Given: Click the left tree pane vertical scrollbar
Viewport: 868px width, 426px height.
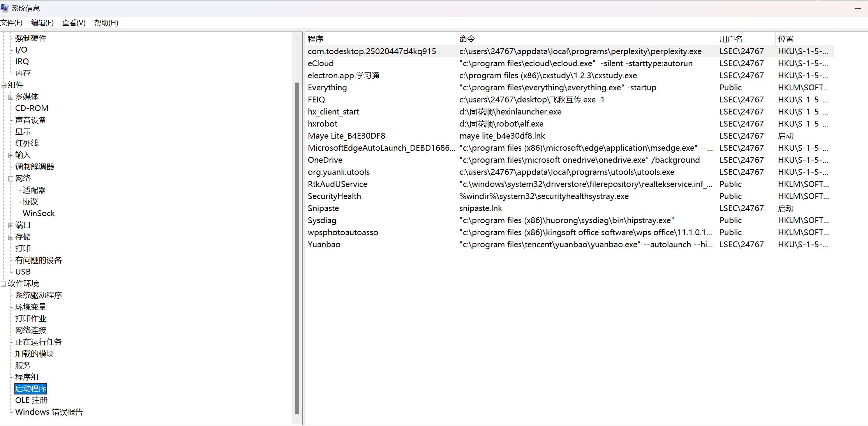Looking at the screenshot, I should click(297, 248).
